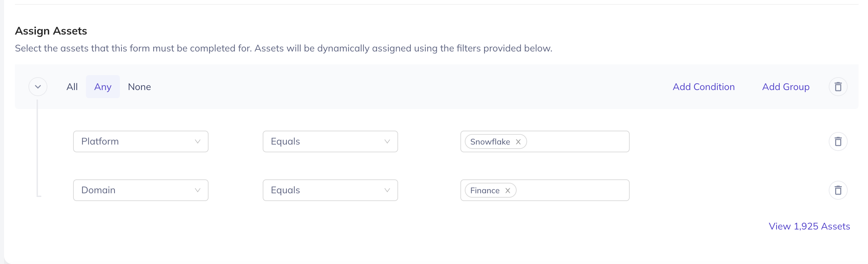Select the None match option
Viewport: 868px width, 264px height.
click(139, 87)
